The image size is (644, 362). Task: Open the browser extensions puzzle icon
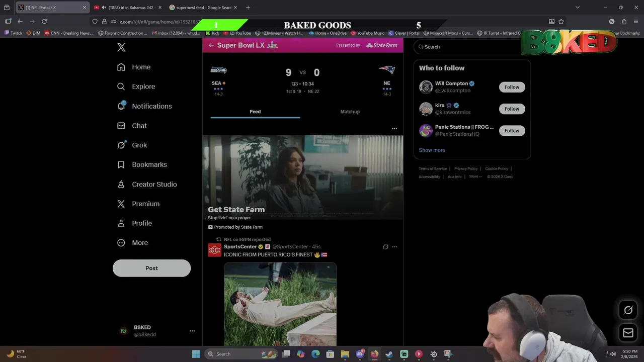pyautogui.click(x=624, y=22)
